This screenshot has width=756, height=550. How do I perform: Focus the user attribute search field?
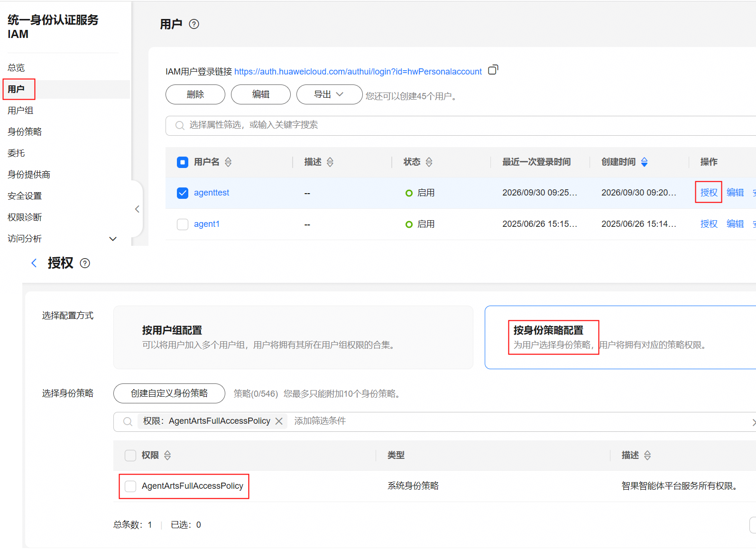click(460, 125)
